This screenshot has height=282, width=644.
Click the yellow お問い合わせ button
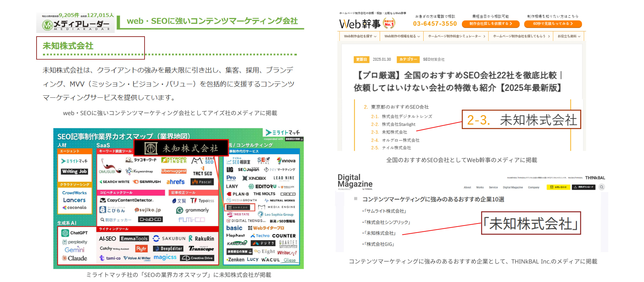tap(558, 187)
